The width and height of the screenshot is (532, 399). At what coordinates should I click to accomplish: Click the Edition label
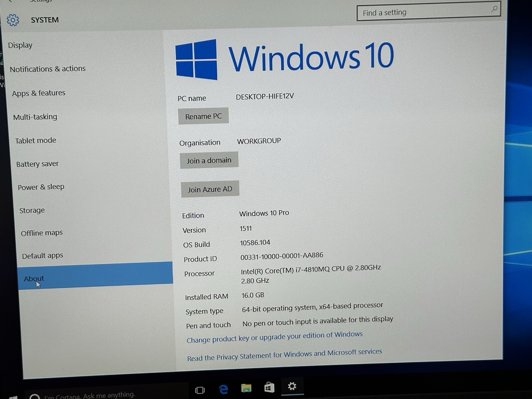(x=193, y=215)
